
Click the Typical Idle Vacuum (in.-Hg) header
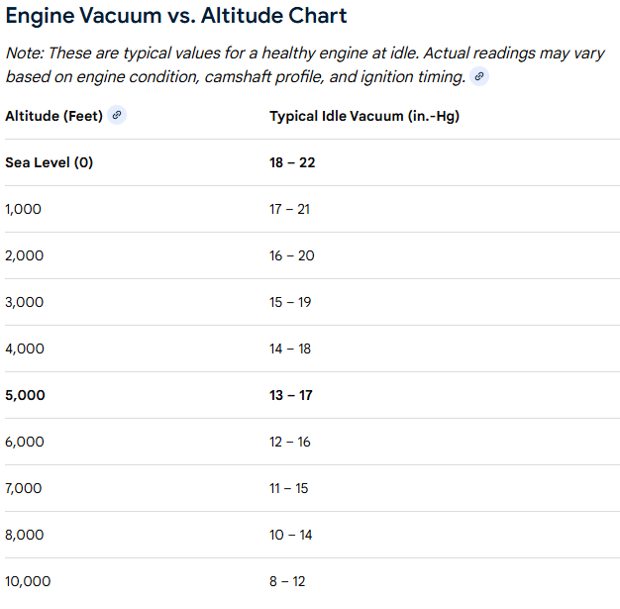pyautogui.click(x=364, y=116)
